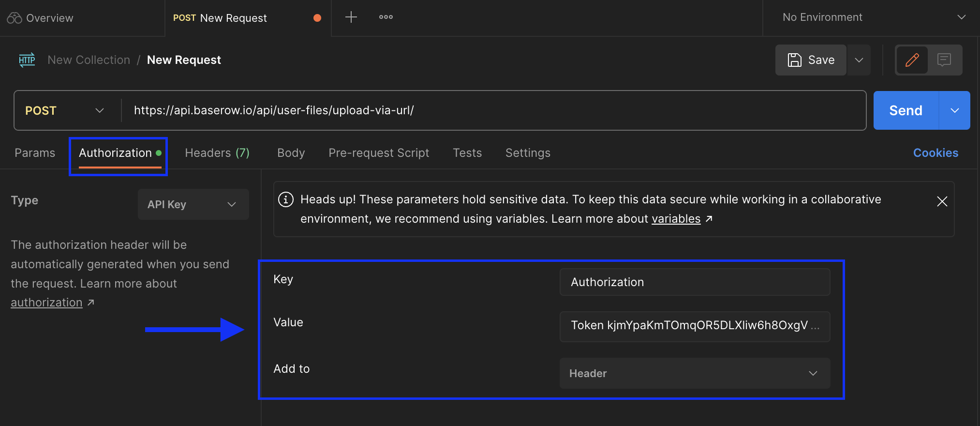The height and width of the screenshot is (426, 980).
Task: Switch to the Body tab
Action: [x=291, y=153]
